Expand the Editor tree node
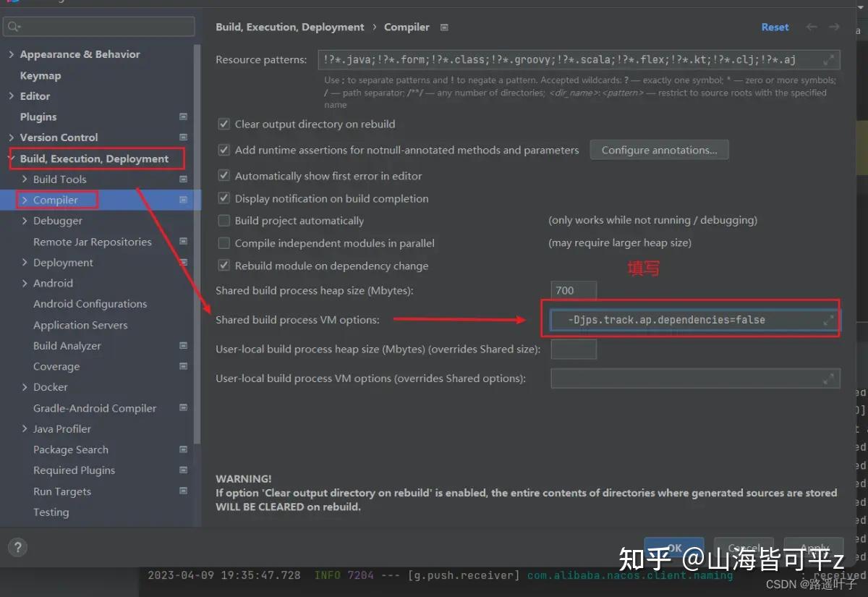The image size is (868, 597). pos(12,96)
